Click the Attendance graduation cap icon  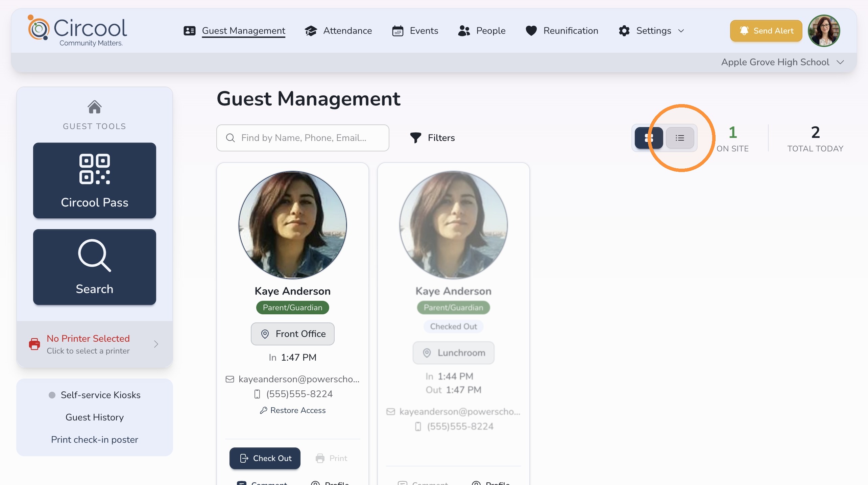[x=311, y=31]
